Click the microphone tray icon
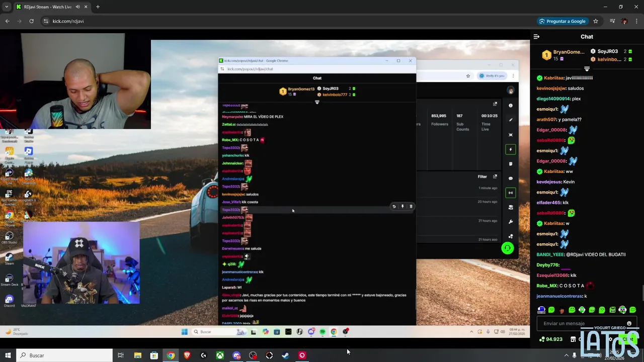The width and height of the screenshot is (644, 362). (575, 355)
